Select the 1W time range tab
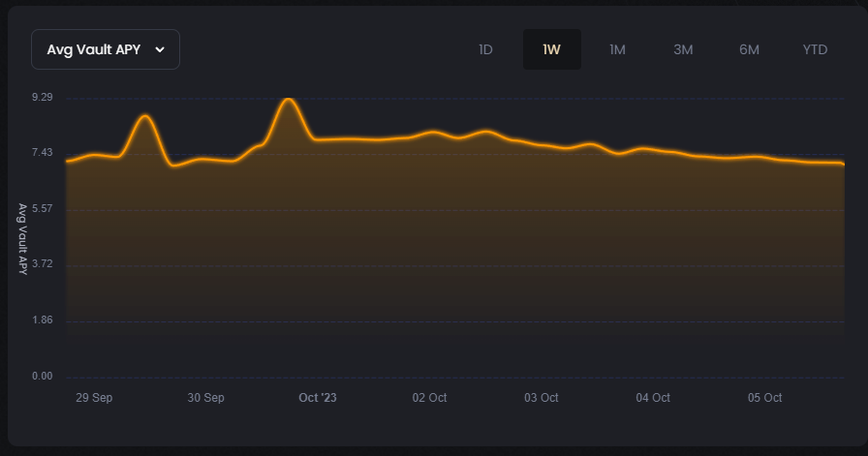The width and height of the screenshot is (868, 456). pos(552,49)
